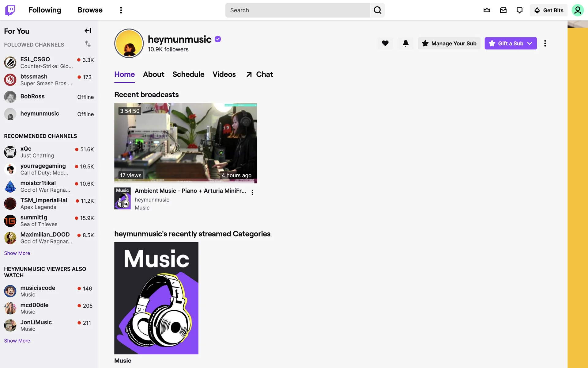Open video options for Ambient Music broadcast
The height and width of the screenshot is (368, 588).
[252, 192]
